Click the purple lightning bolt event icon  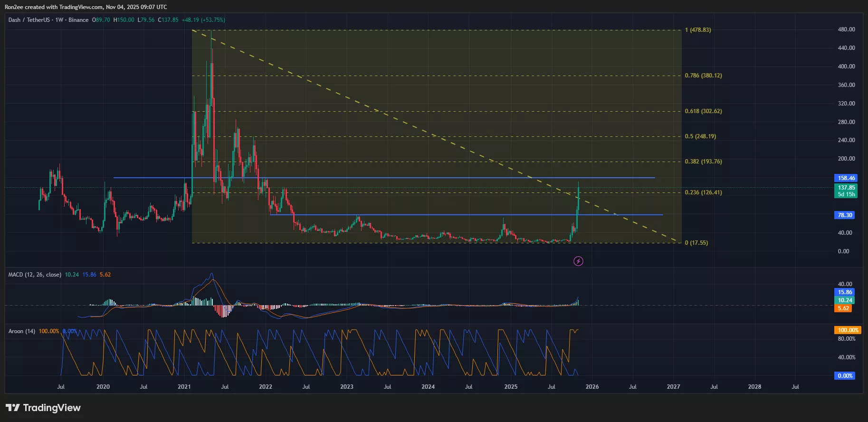[x=578, y=261]
